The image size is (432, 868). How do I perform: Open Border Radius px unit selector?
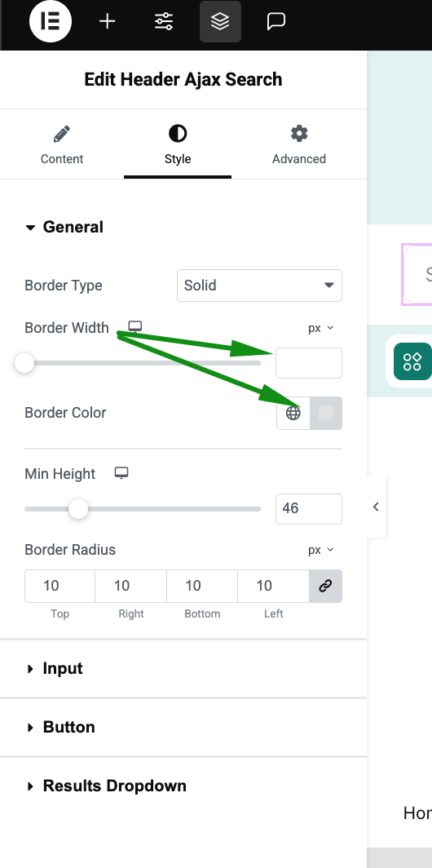[x=321, y=550]
